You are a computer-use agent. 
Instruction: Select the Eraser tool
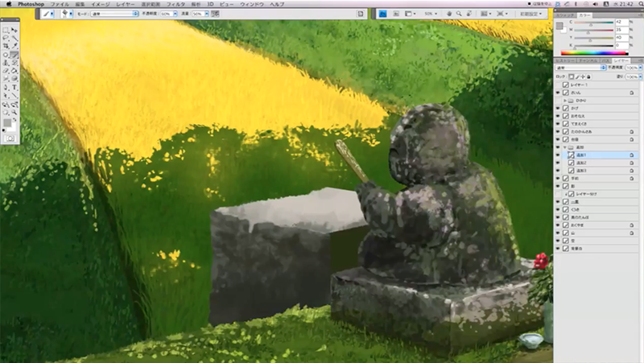6,71
